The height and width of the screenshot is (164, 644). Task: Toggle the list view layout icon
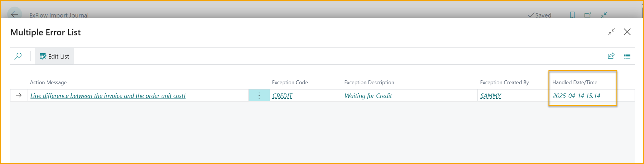tap(627, 56)
